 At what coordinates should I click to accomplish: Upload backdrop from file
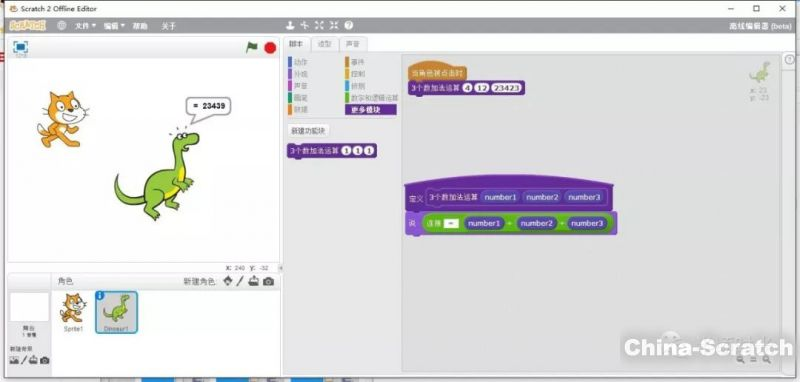coord(33,360)
